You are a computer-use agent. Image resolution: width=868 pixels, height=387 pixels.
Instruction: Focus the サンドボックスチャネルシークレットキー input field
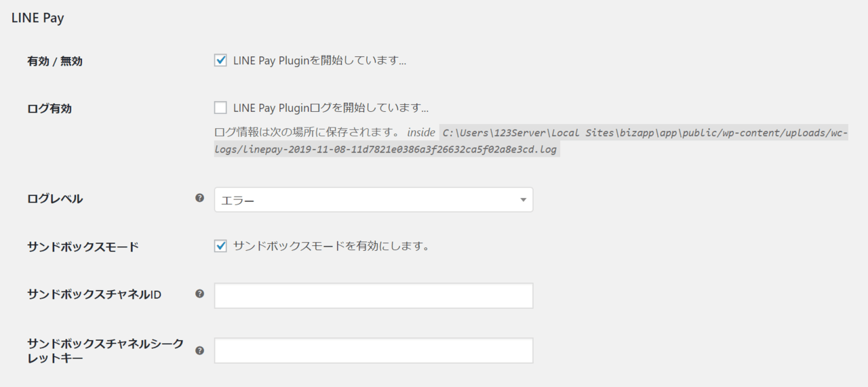pos(374,350)
